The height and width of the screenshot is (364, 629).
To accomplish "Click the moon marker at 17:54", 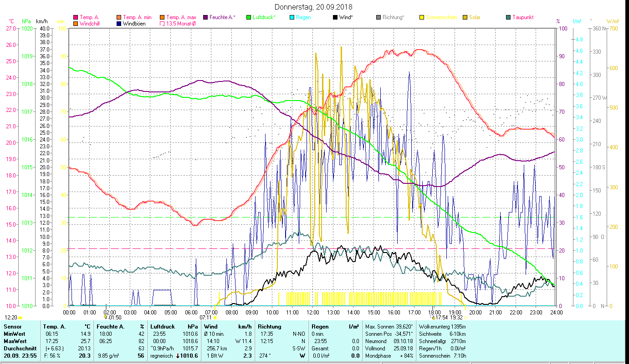I will click(434, 317).
